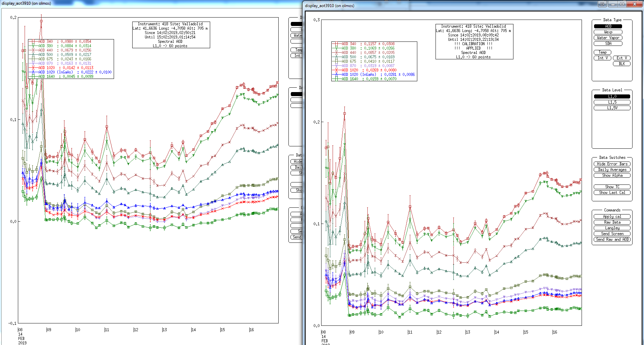
Task: Click AOD 1640 legend entry 0.0159
Action: click(364, 79)
